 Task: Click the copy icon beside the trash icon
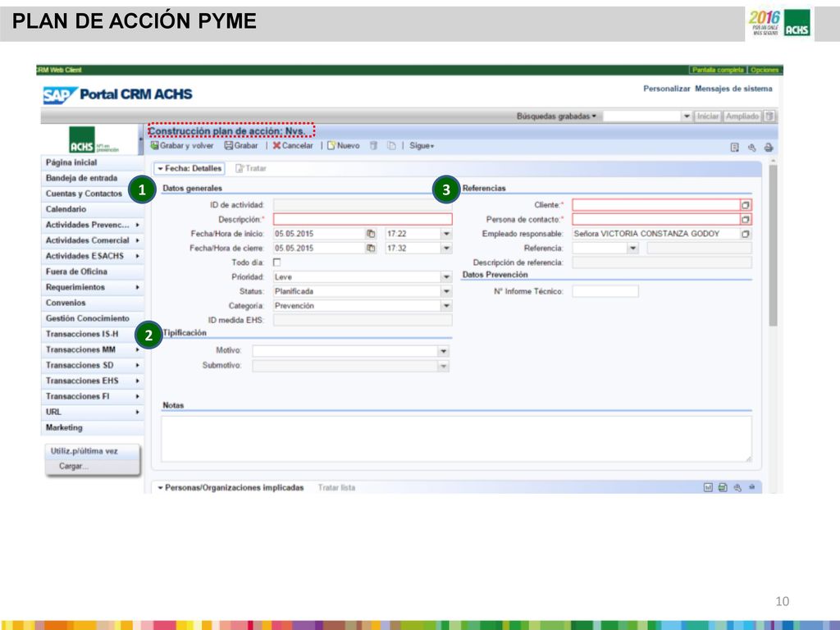pyautogui.click(x=391, y=146)
